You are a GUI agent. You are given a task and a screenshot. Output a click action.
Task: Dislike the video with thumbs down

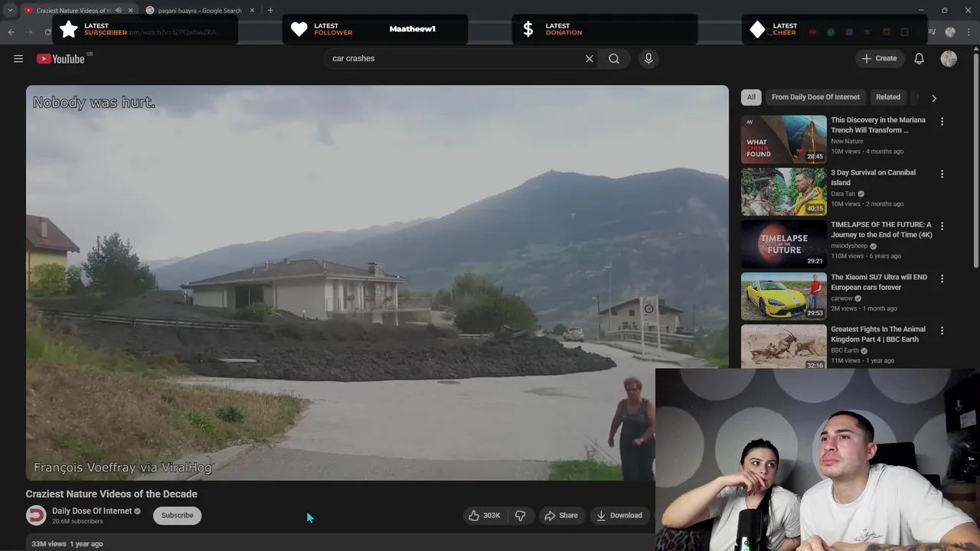(520, 516)
